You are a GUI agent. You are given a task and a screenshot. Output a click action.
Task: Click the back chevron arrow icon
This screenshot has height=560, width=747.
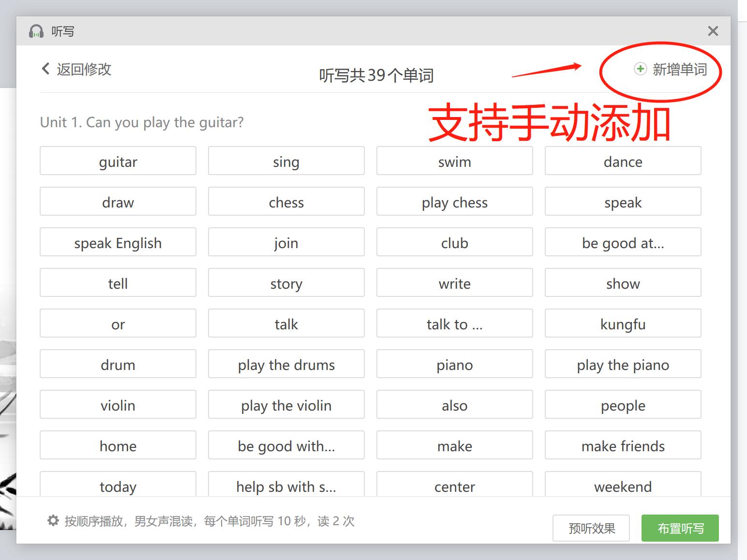click(45, 69)
